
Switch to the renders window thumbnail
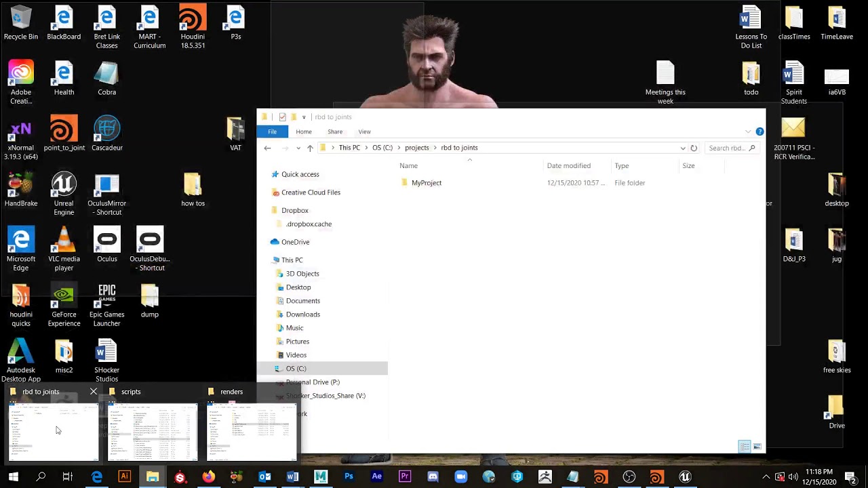[251, 425]
